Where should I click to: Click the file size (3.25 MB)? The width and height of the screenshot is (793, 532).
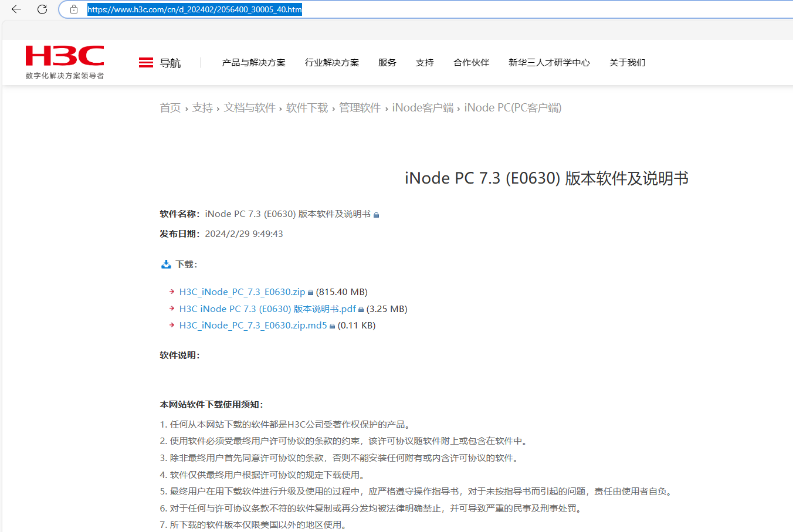387,309
